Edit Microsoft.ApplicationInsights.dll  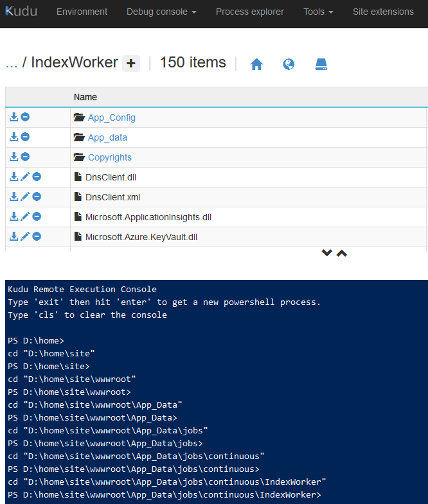pos(25,216)
